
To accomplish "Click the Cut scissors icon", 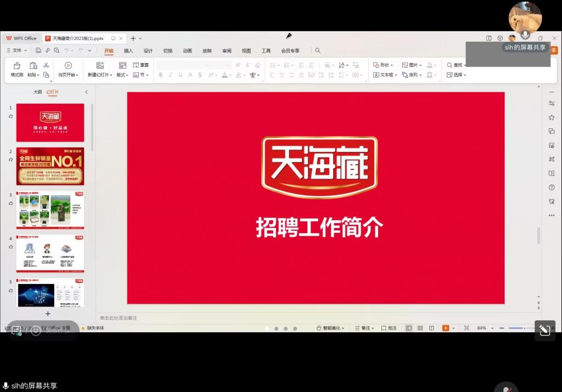I will pos(46,65).
